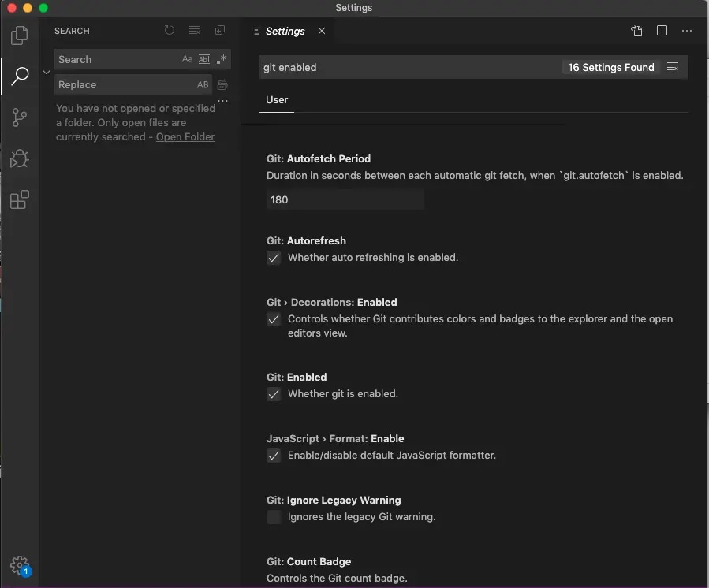This screenshot has width=709, height=588.
Task: Open the Run and Debug view
Action: point(20,158)
